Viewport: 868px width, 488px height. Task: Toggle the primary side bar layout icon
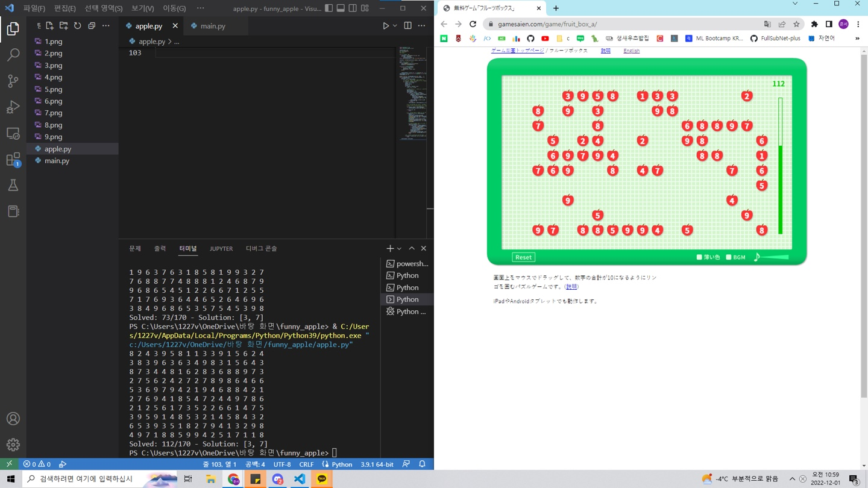click(329, 8)
